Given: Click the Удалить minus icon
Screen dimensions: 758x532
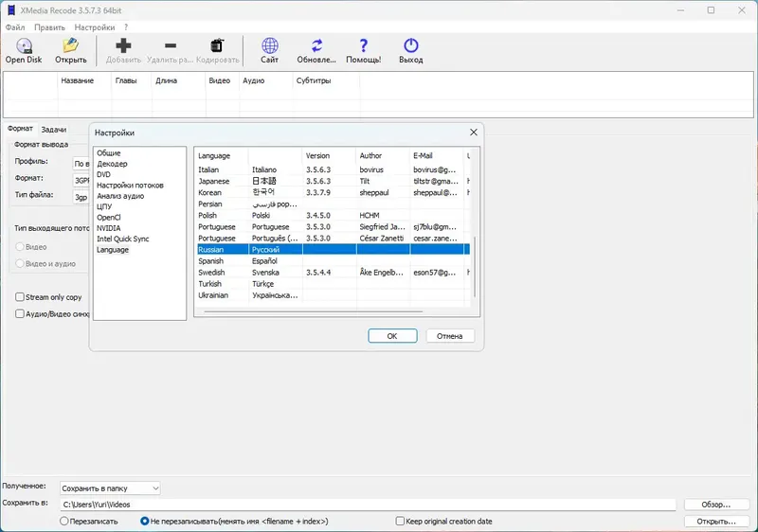Looking at the screenshot, I should click(170, 45).
